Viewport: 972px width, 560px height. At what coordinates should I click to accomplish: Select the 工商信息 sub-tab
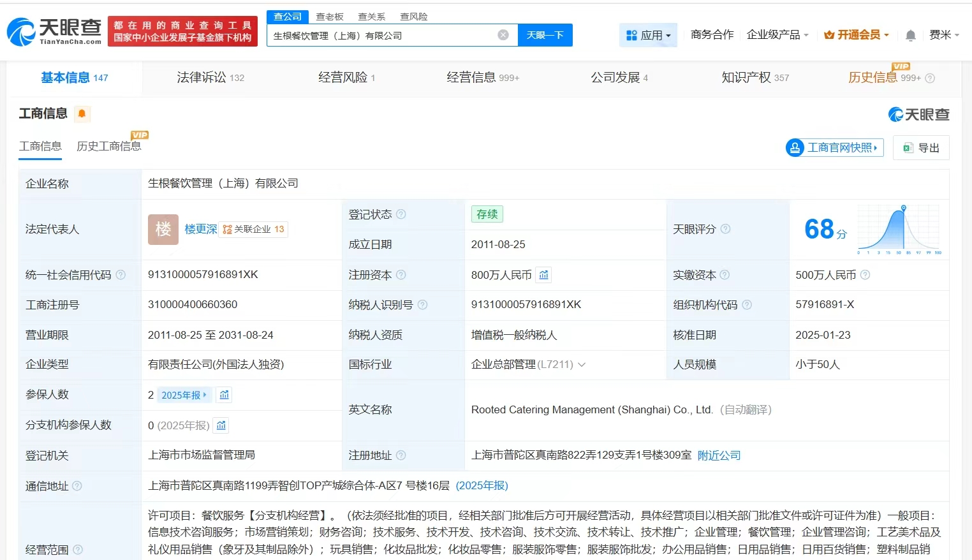click(40, 146)
